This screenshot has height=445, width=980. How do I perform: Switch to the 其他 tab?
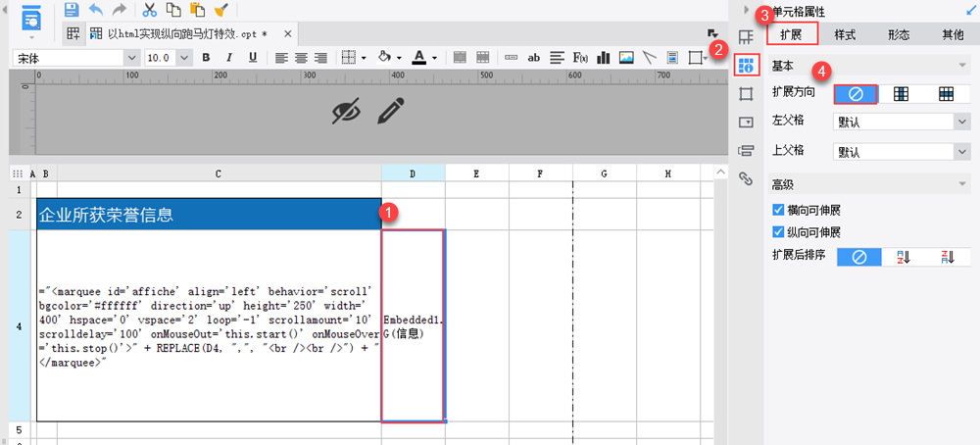pyautogui.click(x=953, y=35)
